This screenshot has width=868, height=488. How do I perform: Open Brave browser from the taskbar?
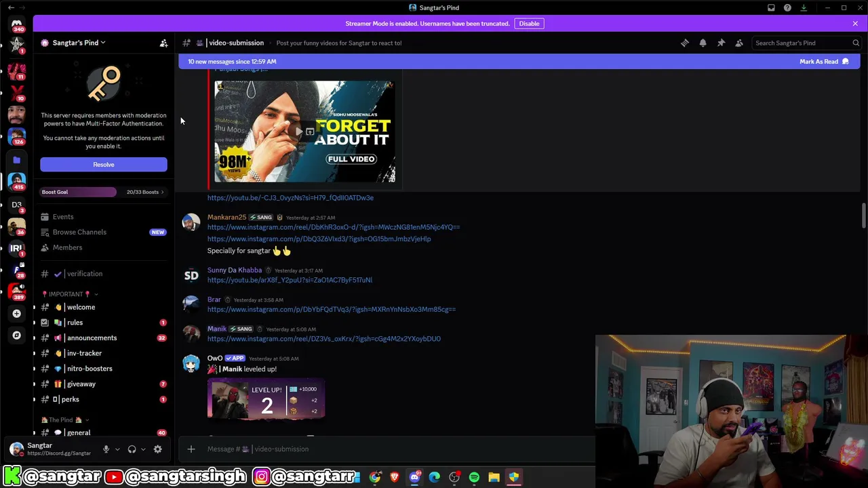pos(395,477)
